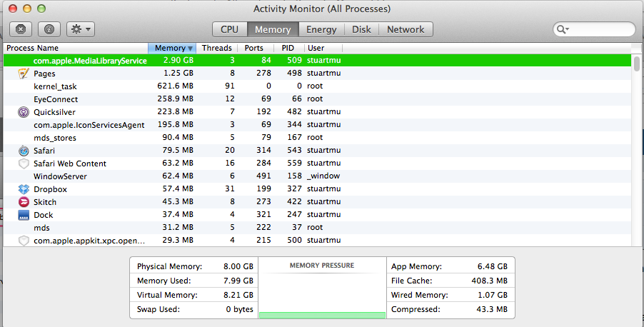Select the Dropbox process name
The image size is (644, 327).
(50, 189)
